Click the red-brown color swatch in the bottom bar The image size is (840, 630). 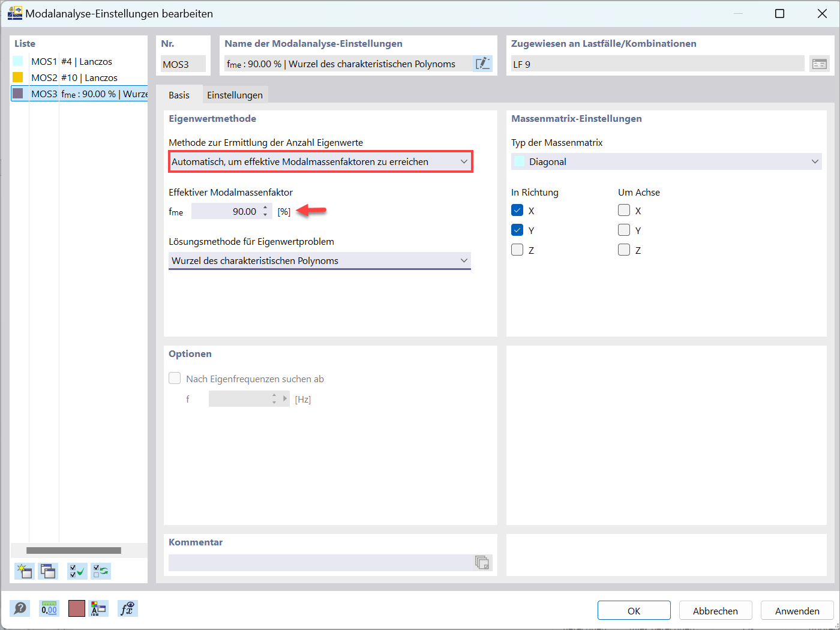pyautogui.click(x=77, y=608)
